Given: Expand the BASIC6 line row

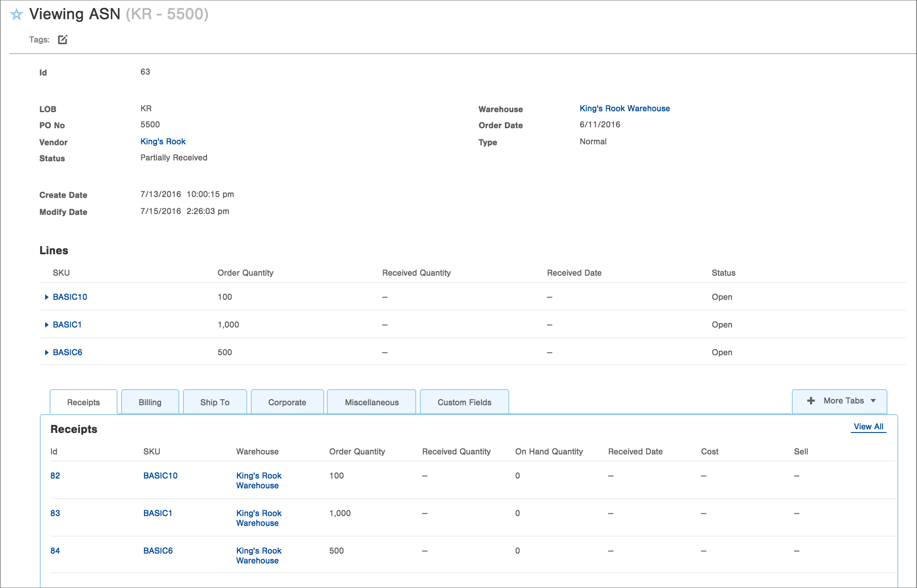Looking at the screenshot, I should pos(46,353).
